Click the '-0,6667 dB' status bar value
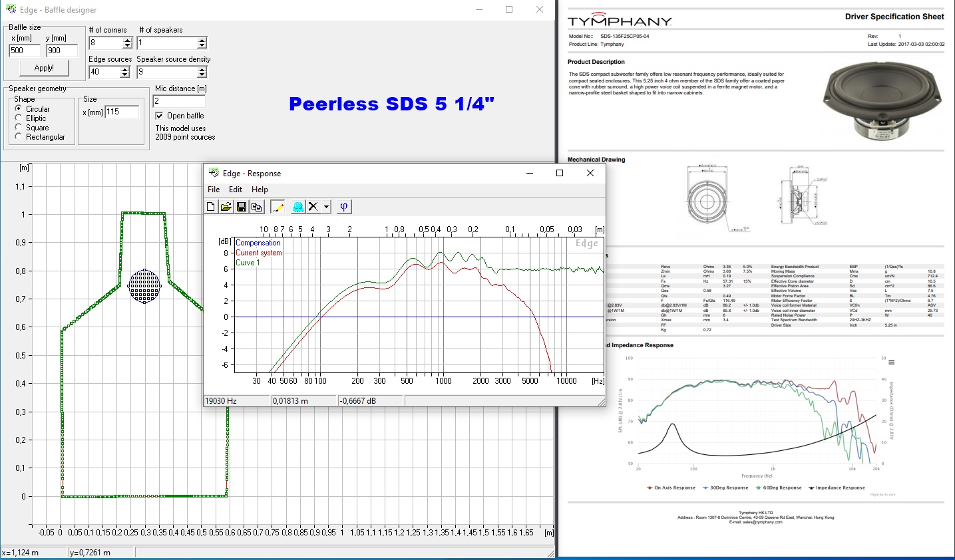 pyautogui.click(x=358, y=401)
